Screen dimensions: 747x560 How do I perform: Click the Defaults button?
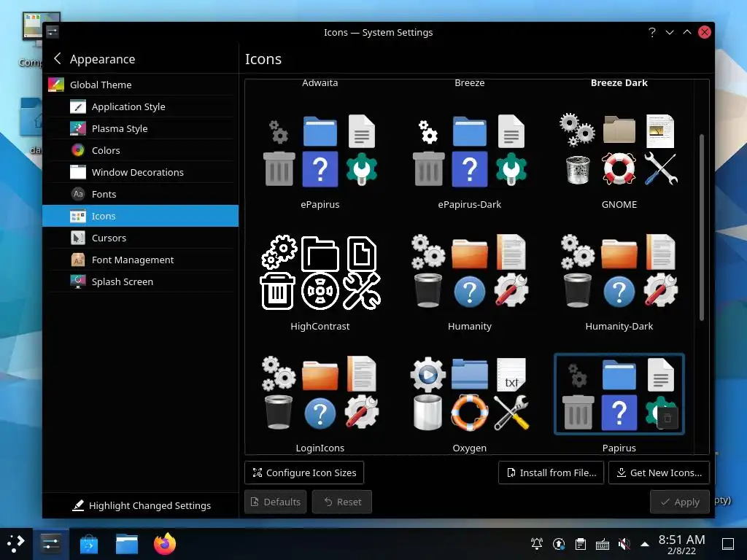[275, 502]
